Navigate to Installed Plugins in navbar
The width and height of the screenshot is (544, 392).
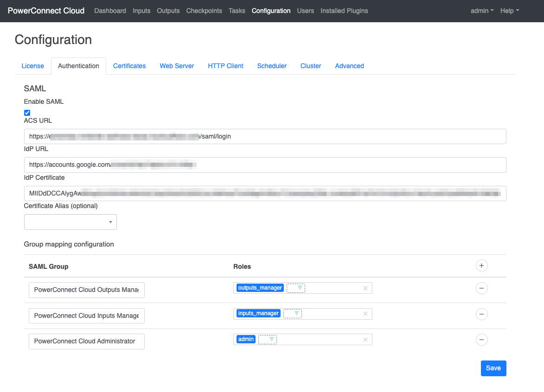pyautogui.click(x=344, y=11)
